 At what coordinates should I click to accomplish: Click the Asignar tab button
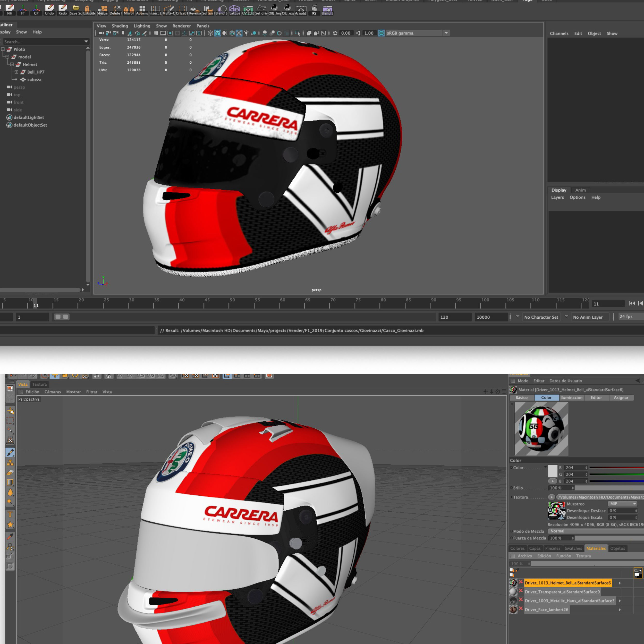click(621, 398)
